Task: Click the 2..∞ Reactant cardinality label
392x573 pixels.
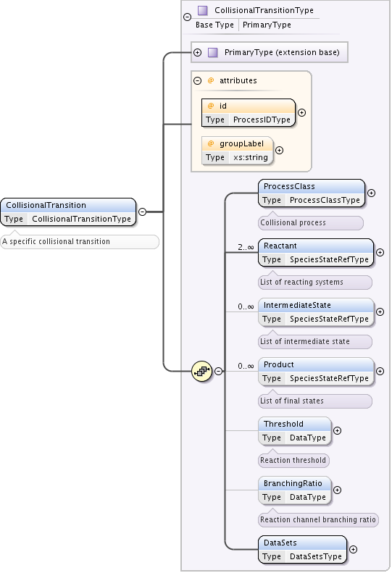Action: 246,247
